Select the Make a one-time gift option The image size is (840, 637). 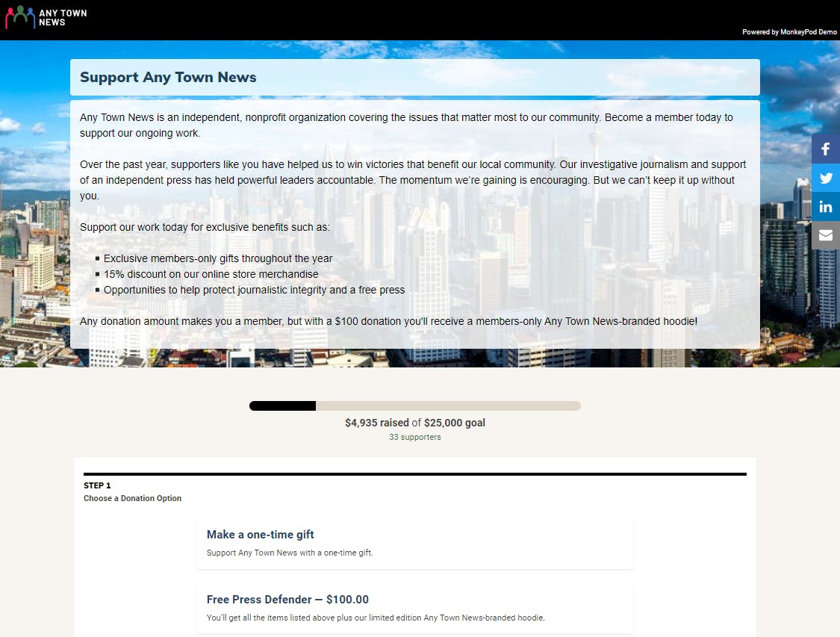coord(414,543)
